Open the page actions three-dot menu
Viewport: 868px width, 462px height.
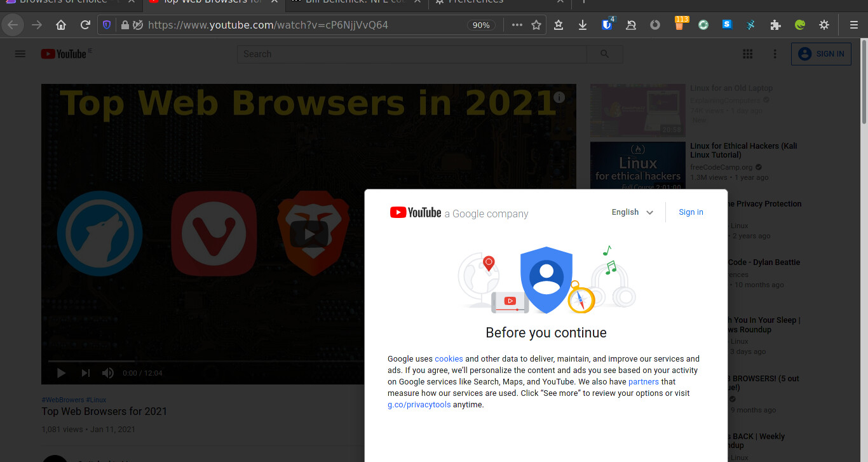click(x=517, y=25)
